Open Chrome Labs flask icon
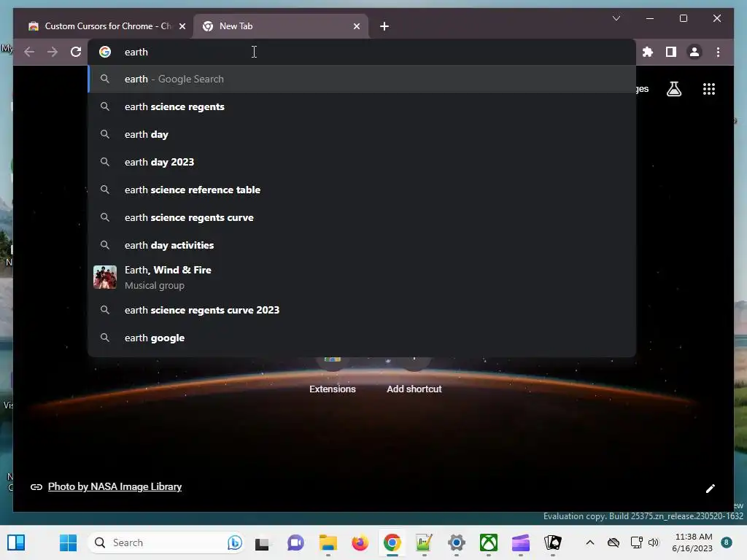Viewport: 747px width, 560px height. [x=673, y=89]
